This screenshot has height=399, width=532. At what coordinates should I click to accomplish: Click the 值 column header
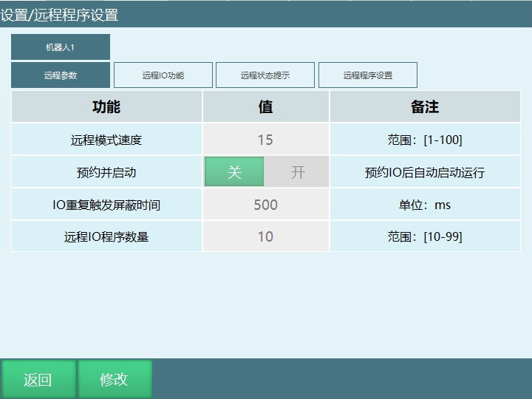click(x=265, y=107)
